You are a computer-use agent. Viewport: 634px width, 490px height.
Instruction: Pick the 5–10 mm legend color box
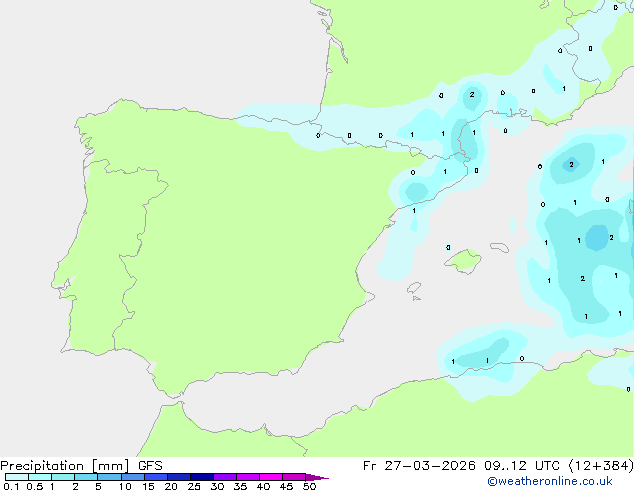pyautogui.click(x=110, y=477)
